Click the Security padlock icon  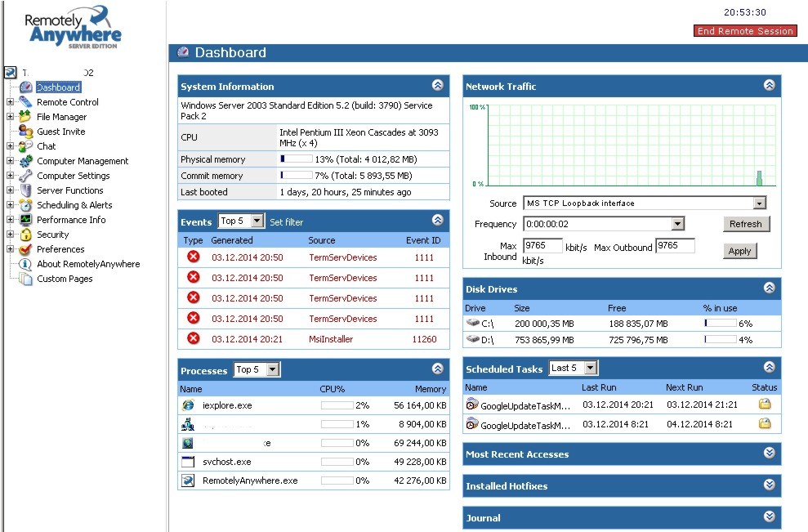tap(26, 235)
